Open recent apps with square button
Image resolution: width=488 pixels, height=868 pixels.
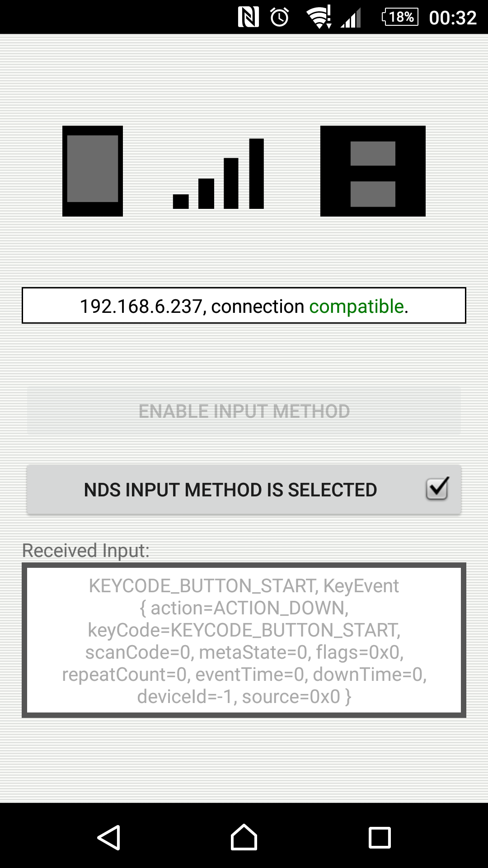(x=380, y=838)
